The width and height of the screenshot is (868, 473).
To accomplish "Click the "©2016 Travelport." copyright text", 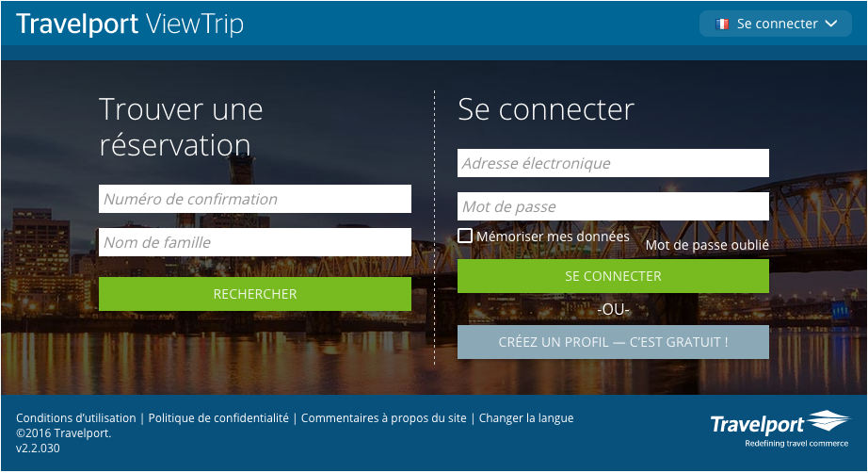I will coord(64,433).
